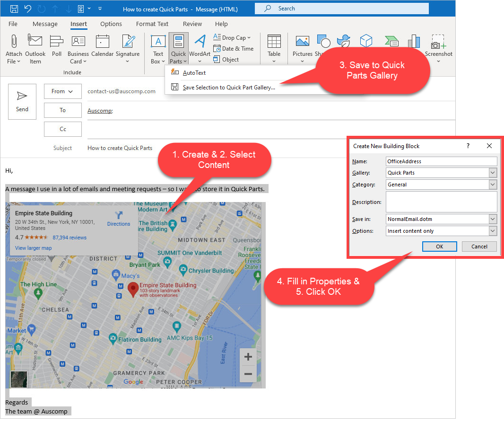Click the Cc button
This screenshot has width=504, height=423.
[x=63, y=129]
